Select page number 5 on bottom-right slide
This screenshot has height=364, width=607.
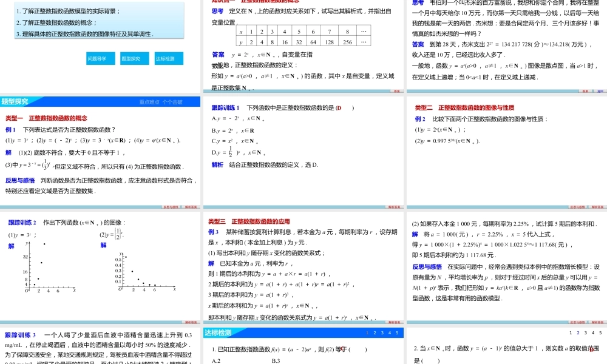pos(599,332)
